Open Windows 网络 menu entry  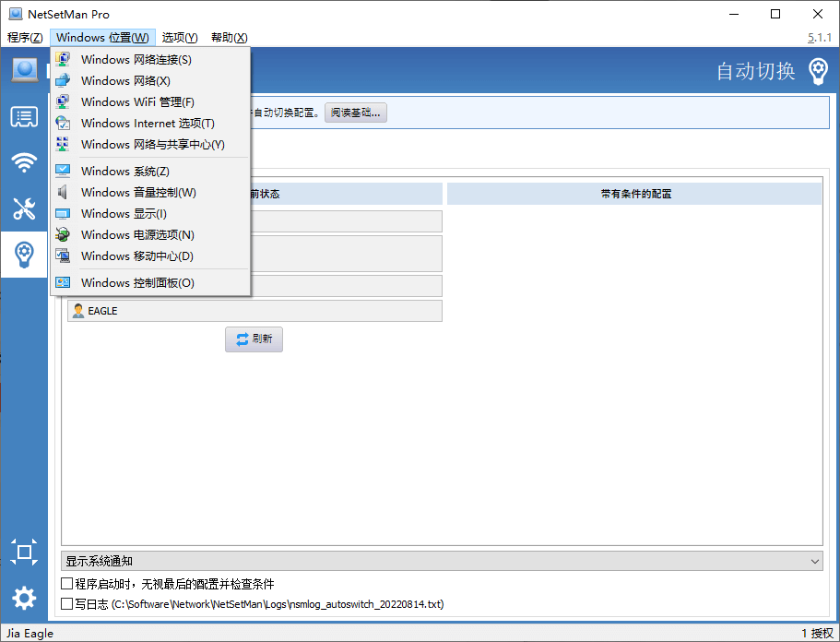click(150, 81)
